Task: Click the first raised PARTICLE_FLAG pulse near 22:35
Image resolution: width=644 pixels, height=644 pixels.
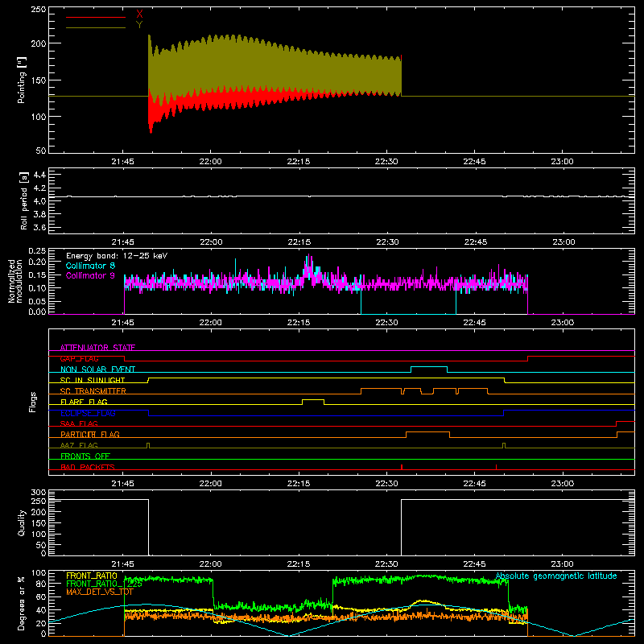Action: click(x=427, y=432)
